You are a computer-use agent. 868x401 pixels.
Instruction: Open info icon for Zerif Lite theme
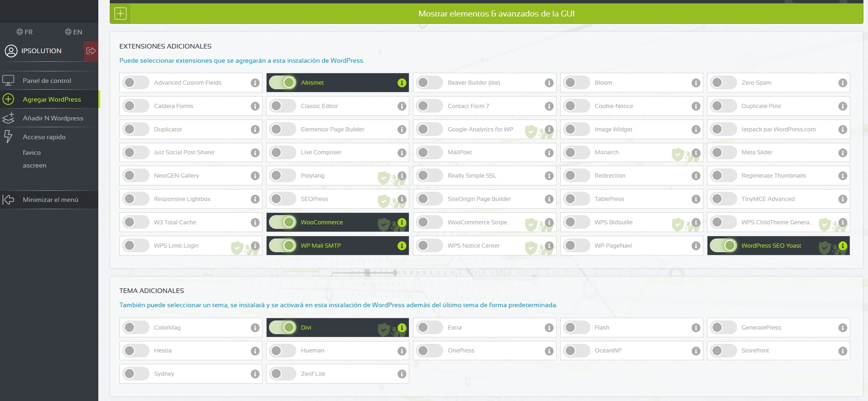coord(402,374)
